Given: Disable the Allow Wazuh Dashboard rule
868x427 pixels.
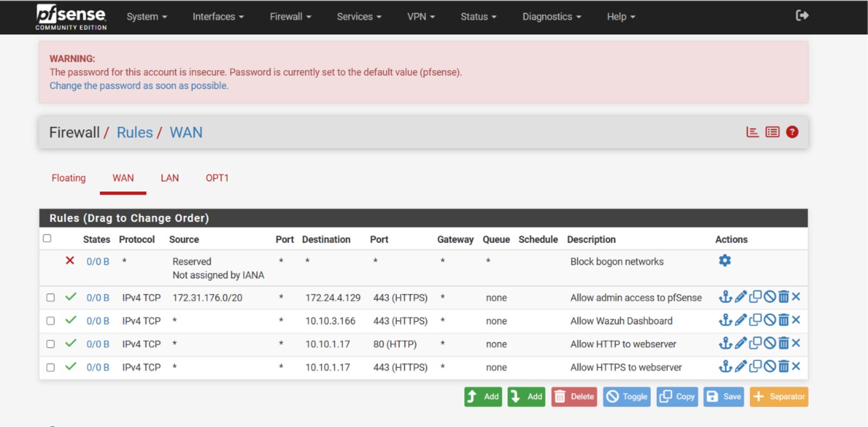Looking at the screenshot, I should (770, 320).
